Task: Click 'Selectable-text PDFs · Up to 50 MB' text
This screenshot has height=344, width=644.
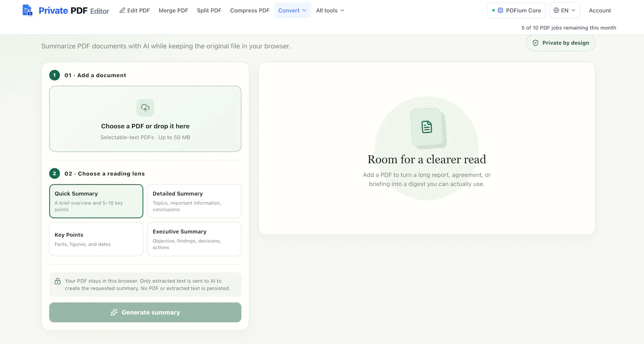Action: pyautogui.click(x=145, y=137)
